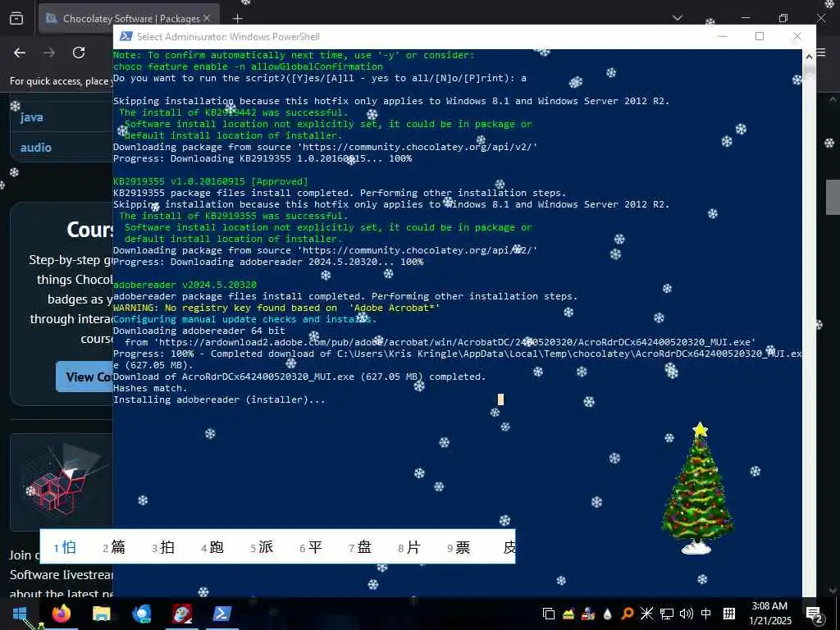The width and height of the screenshot is (840, 630).
Task: Select the Chocolatey Software Packages tab
Action: [x=129, y=19]
